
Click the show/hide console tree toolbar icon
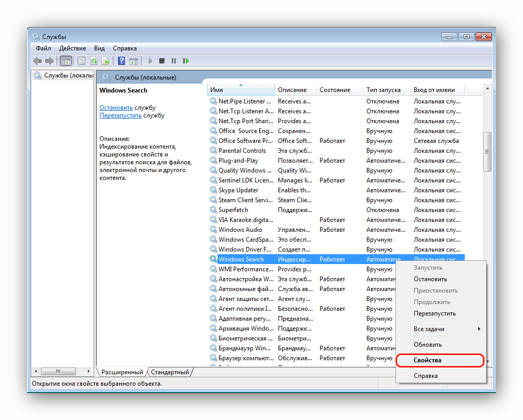pyautogui.click(x=66, y=61)
